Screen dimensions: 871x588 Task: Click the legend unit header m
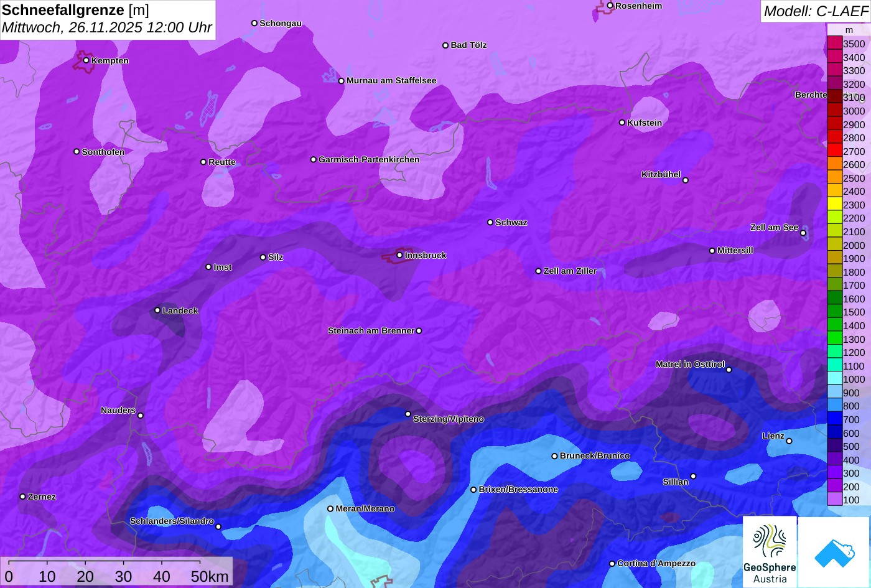click(849, 30)
